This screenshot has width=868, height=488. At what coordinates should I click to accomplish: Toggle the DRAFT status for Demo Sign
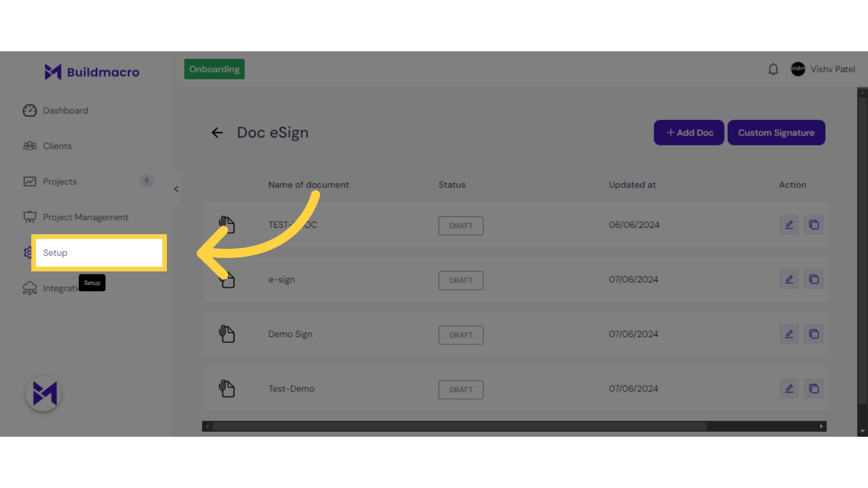(461, 334)
